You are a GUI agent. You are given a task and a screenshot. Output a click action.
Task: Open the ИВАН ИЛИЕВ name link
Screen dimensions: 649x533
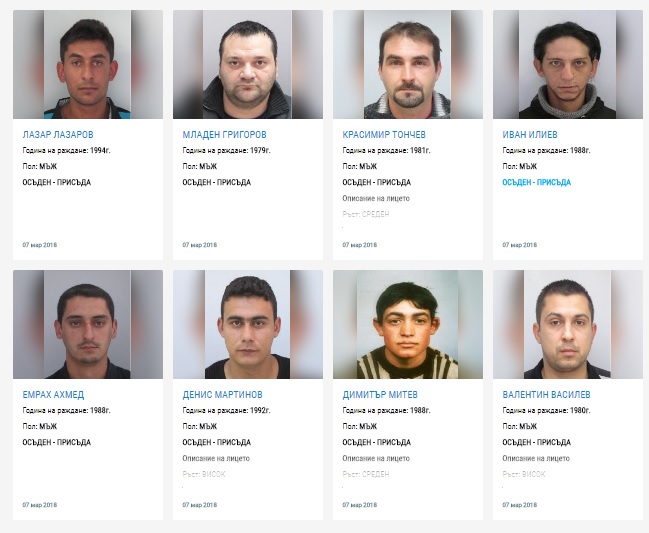click(x=530, y=134)
